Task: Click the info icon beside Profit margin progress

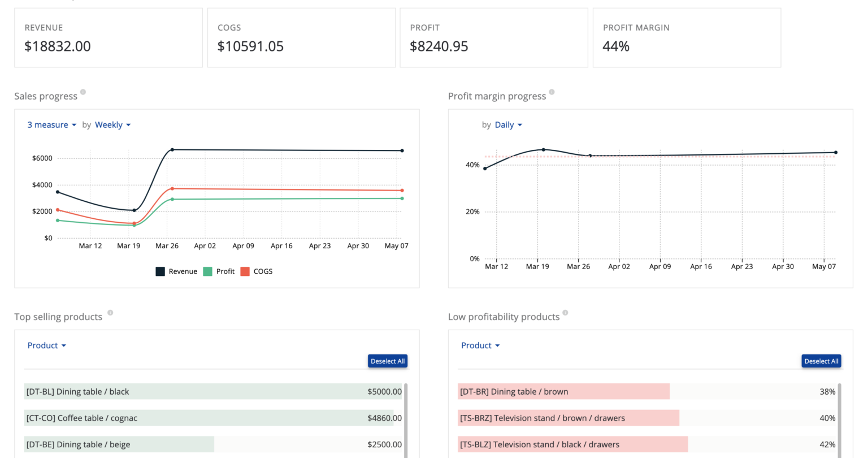Action: [x=552, y=92]
